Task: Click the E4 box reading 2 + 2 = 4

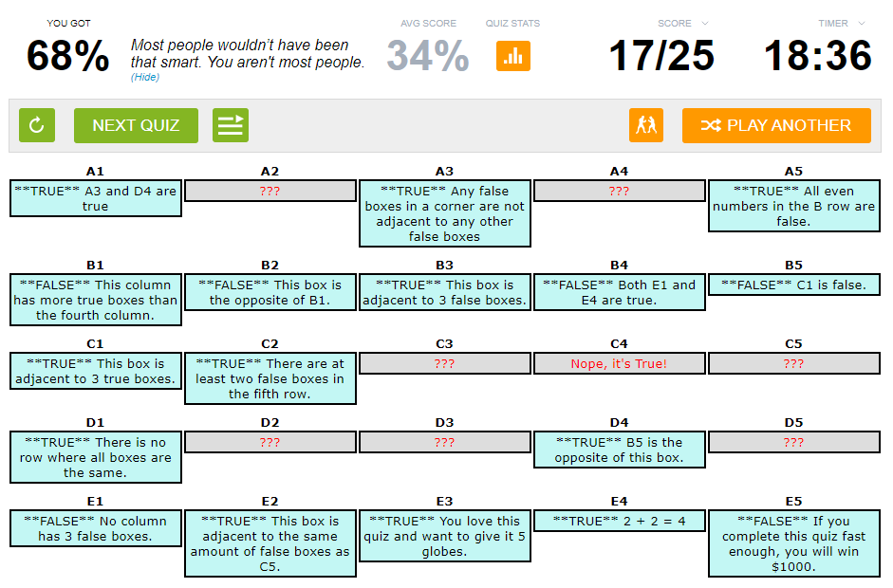Action: coord(619,521)
